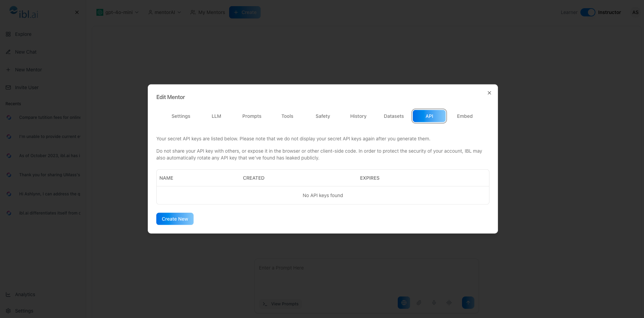644x318 pixels.
Task: Open Analytics from the sidebar
Action: point(25,294)
